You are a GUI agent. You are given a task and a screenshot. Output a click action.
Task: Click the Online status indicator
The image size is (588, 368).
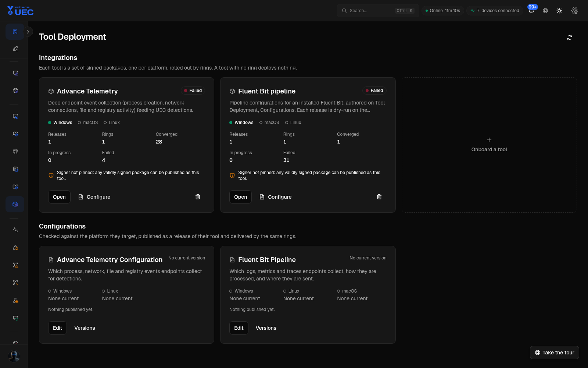pyautogui.click(x=443, y=11)
